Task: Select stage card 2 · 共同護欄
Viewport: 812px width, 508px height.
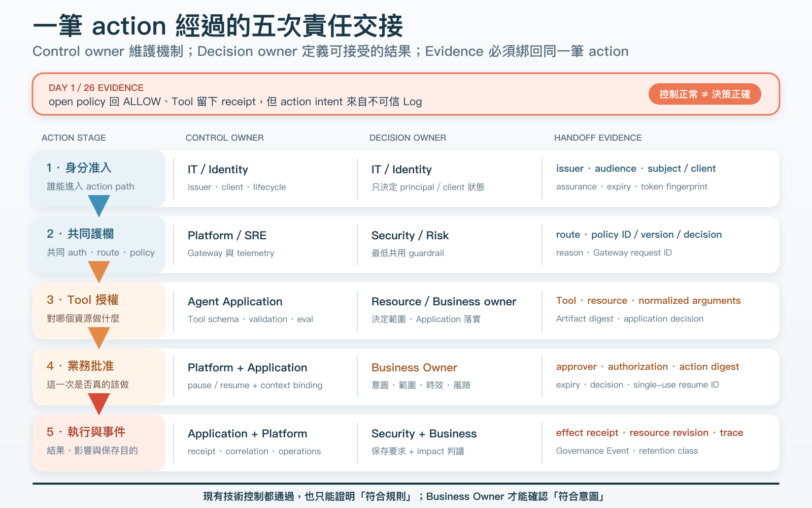Action: (x=99, y=244)
